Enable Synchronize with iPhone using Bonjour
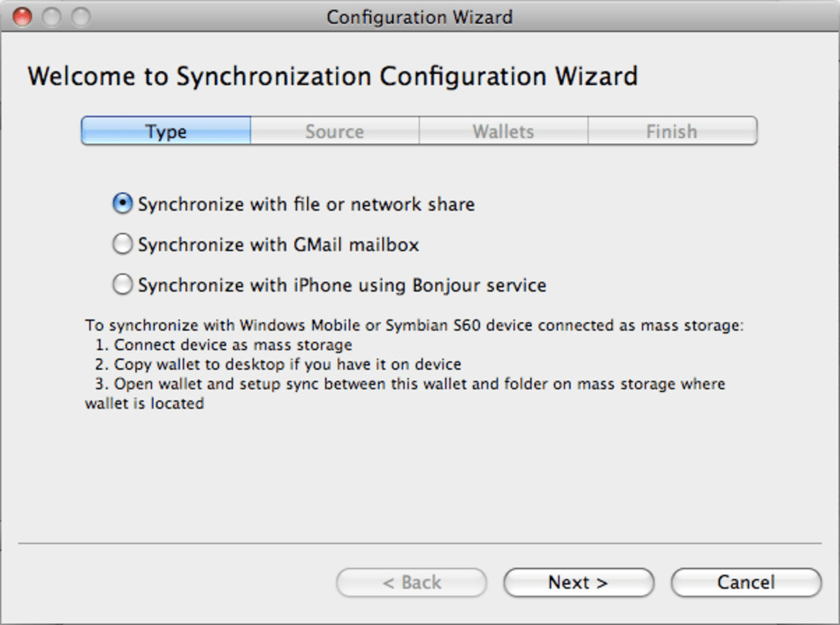The height and width of the screenshot is (625, 840). (x=123, y=285)
